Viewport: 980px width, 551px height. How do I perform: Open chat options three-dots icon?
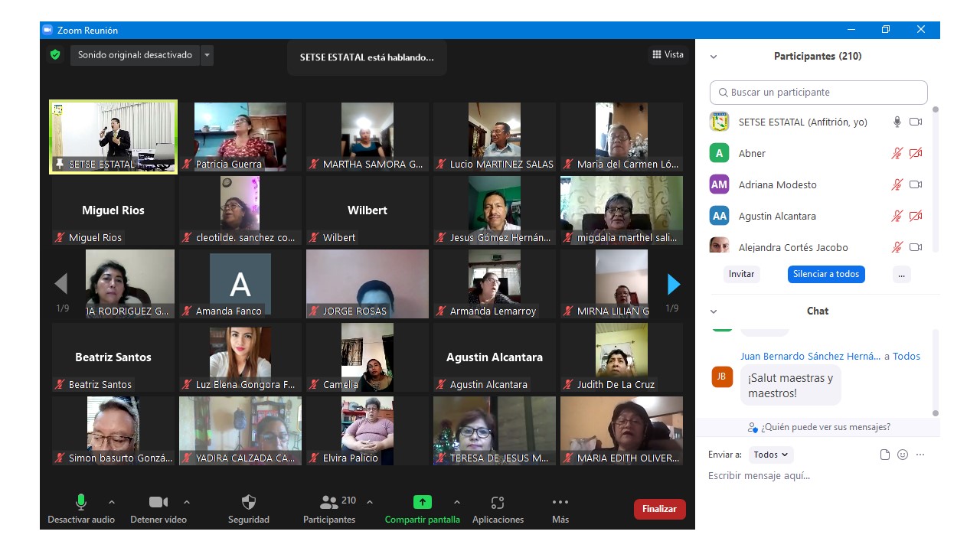point(920,455)
